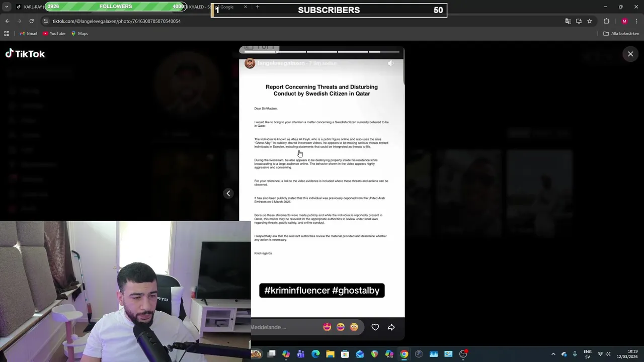Open the Google Translate page icon
Screen dimensions: 644x362
pos(568,21)
